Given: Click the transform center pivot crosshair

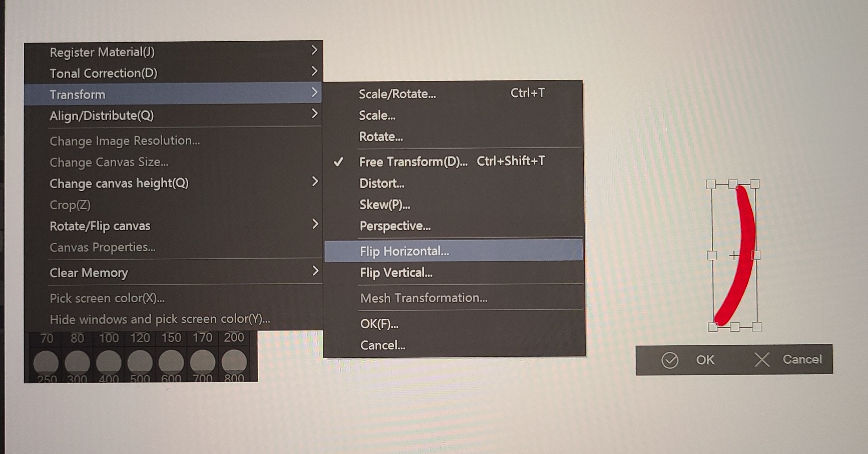Looking at the screenshot, I should tap(733, 256).
